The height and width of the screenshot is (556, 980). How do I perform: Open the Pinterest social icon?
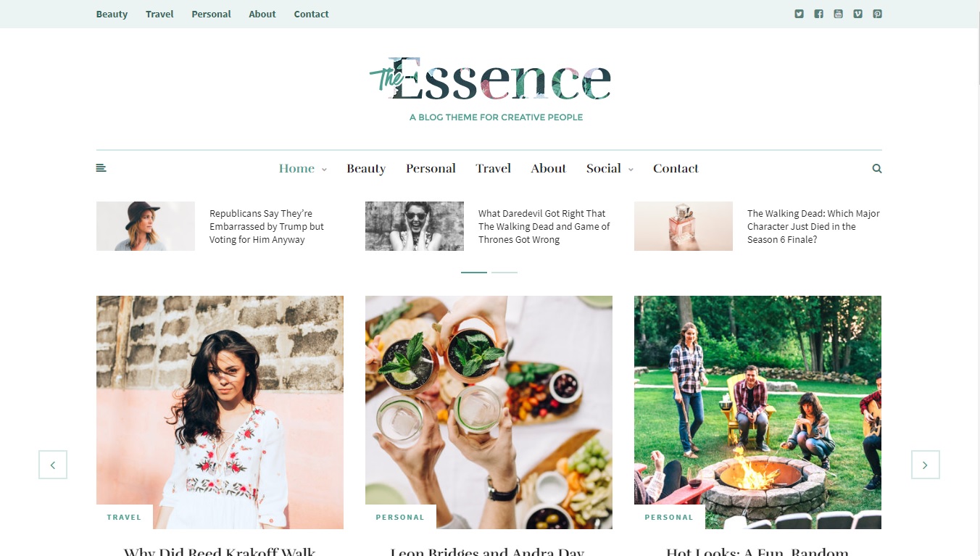(877, 14)
